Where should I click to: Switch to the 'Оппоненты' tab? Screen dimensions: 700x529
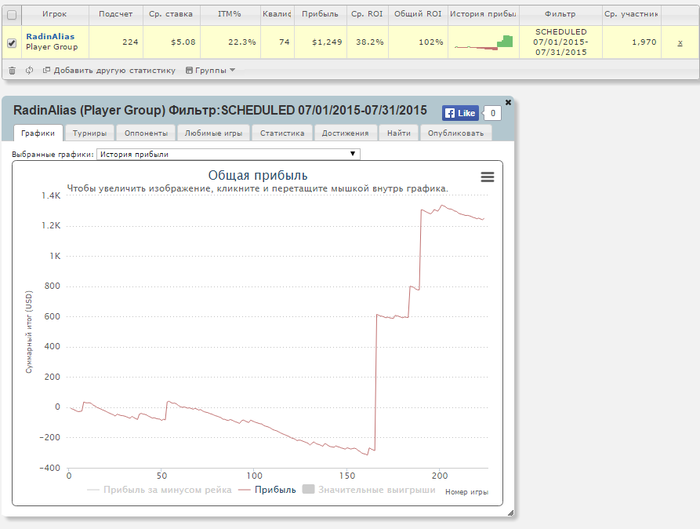point(146,133)
